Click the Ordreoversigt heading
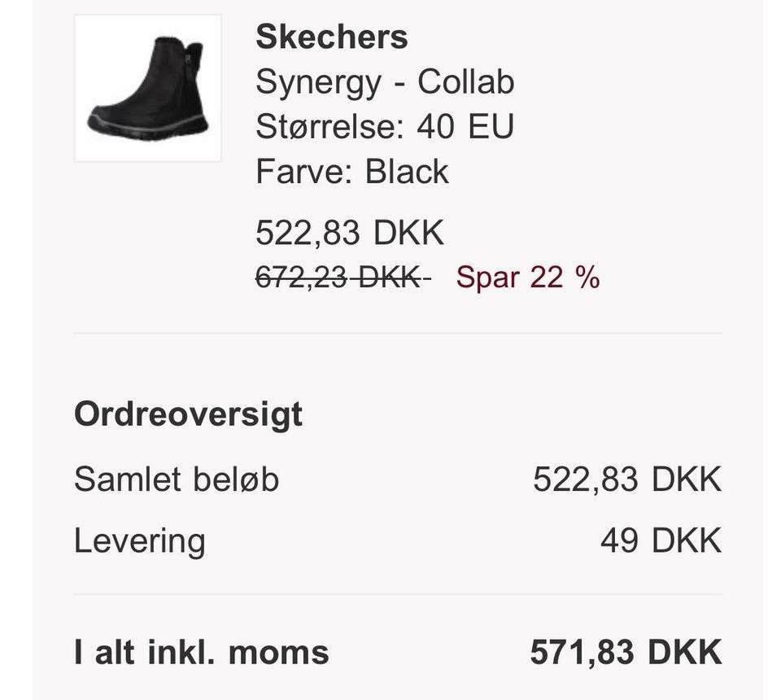 tap(188, 413)
